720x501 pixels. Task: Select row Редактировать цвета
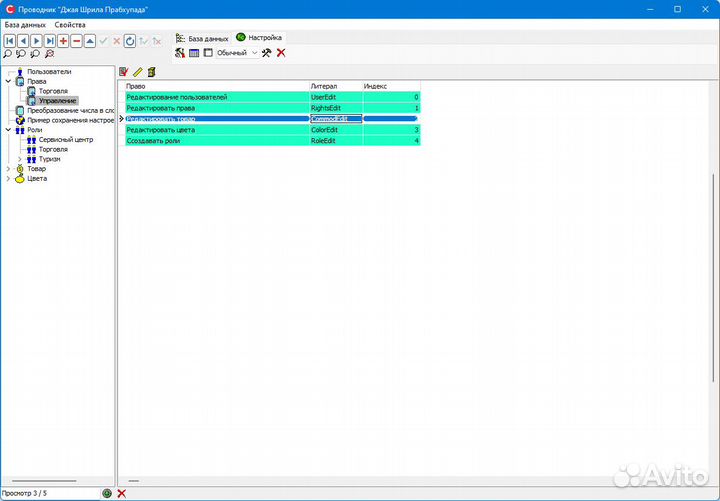tap(273, 130)
